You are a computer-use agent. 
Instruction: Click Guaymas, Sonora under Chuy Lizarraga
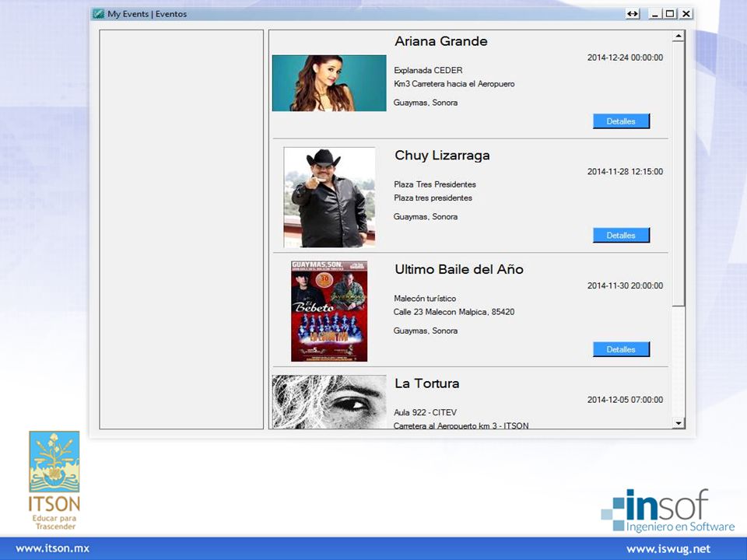[426, 217]
